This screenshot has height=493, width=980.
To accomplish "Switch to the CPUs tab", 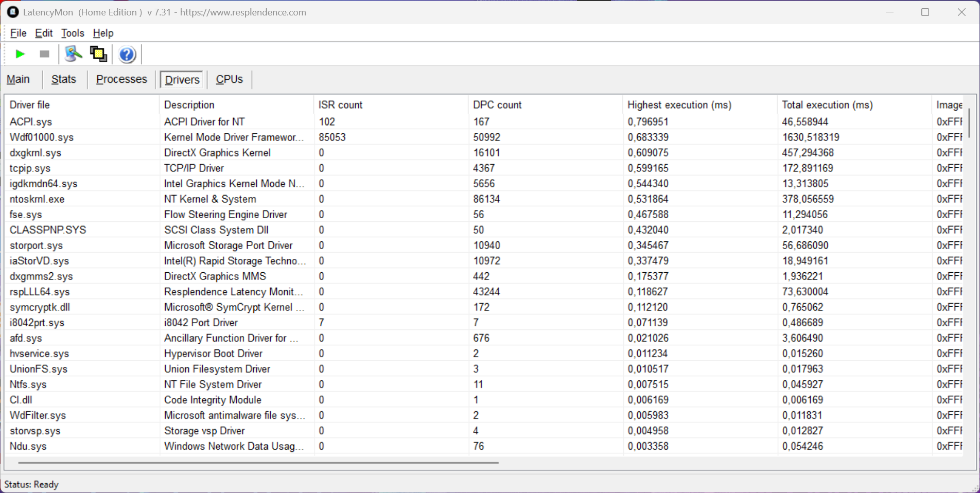I will point(229,79).
